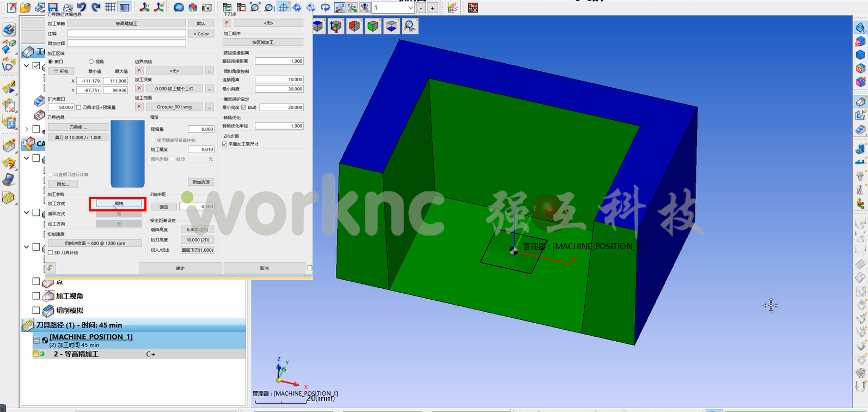Toggle the 自动 checkbox for 最小宽度
The height and width of the screenshot is (412, 868).
(243, 107)
